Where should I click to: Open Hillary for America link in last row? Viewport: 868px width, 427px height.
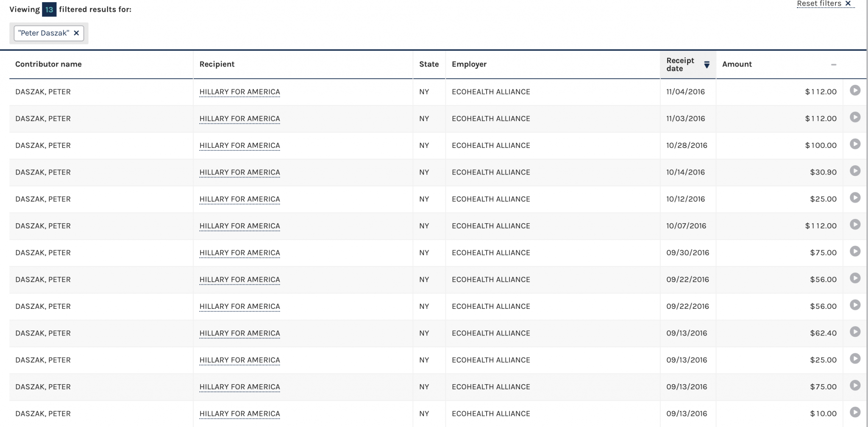tap(239, 414)
